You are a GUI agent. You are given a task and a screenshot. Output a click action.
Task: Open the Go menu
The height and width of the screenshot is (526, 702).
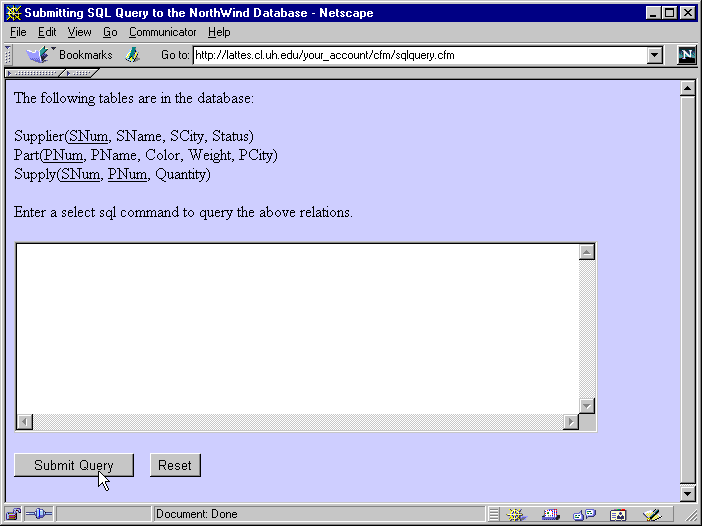[110, 32]
